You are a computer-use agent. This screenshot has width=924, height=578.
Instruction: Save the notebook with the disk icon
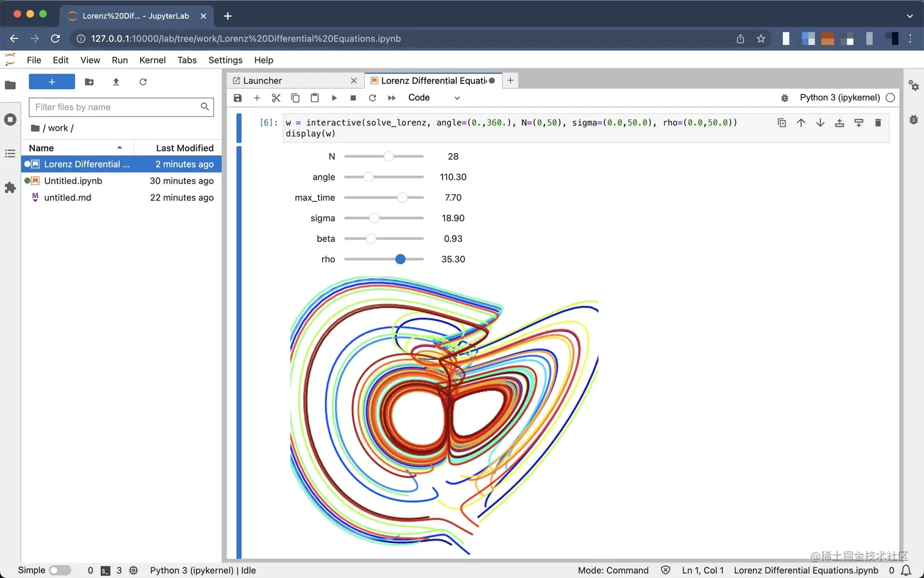[238, 98]
